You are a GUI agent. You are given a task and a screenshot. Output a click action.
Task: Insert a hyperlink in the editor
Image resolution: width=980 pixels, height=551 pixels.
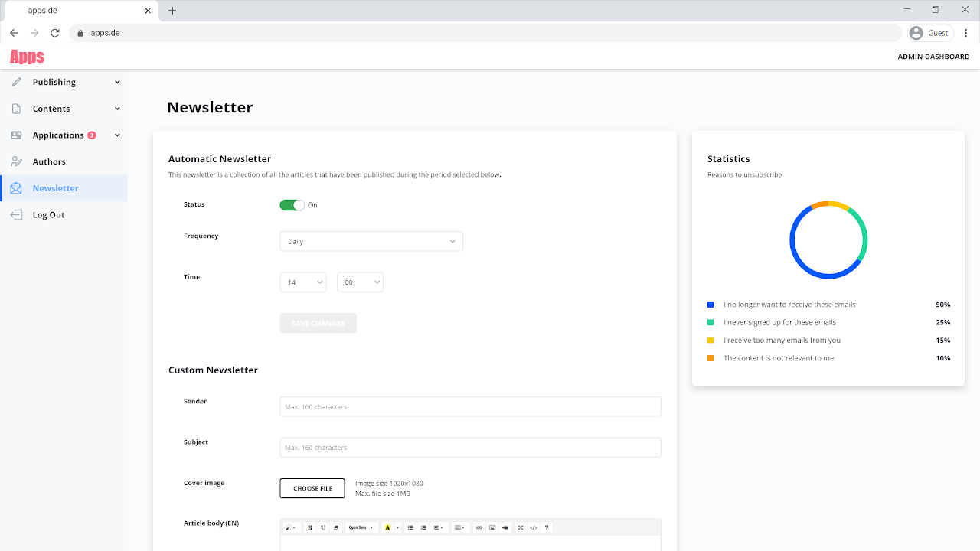click(x=479, y=527)
